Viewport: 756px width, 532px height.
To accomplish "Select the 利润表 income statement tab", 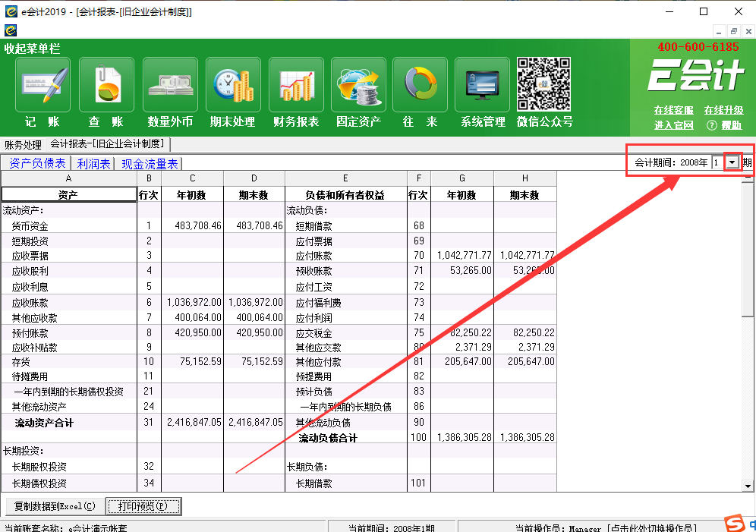I will click(x=93, y=164).
